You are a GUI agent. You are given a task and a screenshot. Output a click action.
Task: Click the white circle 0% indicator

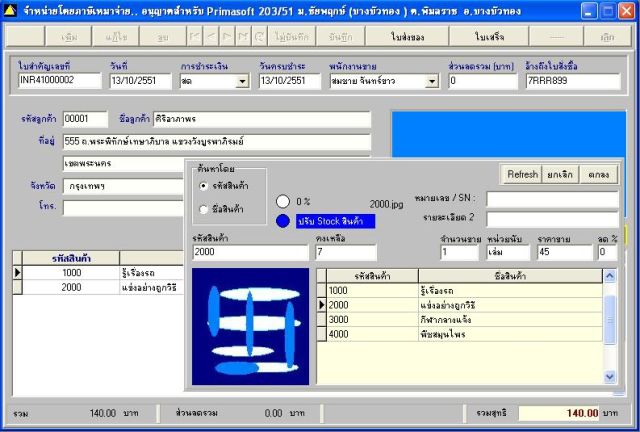click(x=282, y=201)
